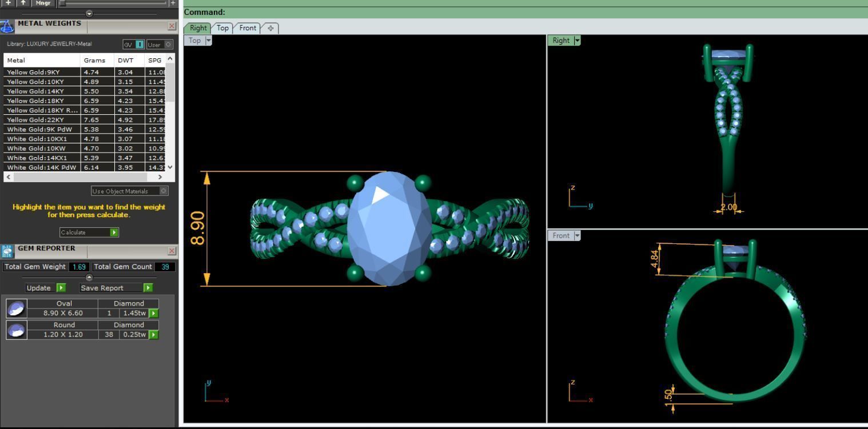
Task: Click the 2.00 dimension label in Right view
Action: click(x=728, y=207)
